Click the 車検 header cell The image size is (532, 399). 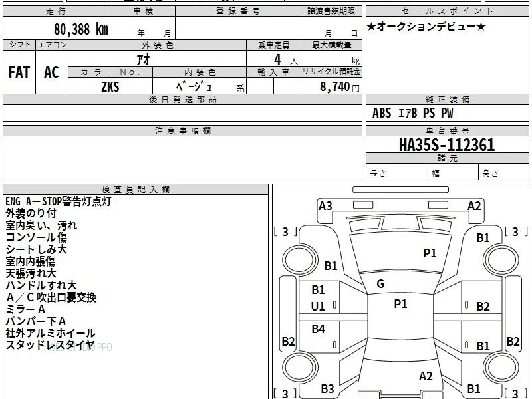[x=143, y=11]
